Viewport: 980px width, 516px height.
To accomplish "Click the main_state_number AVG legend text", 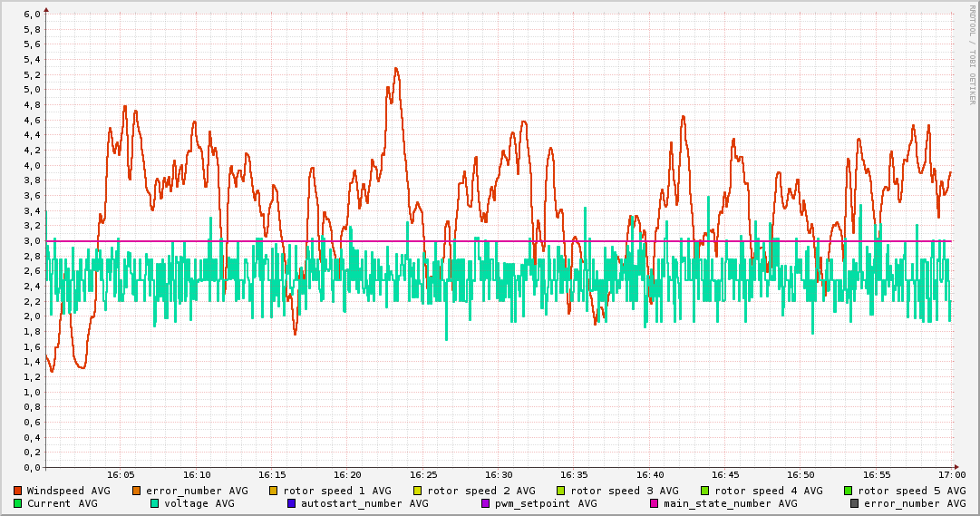I will 730,503.
